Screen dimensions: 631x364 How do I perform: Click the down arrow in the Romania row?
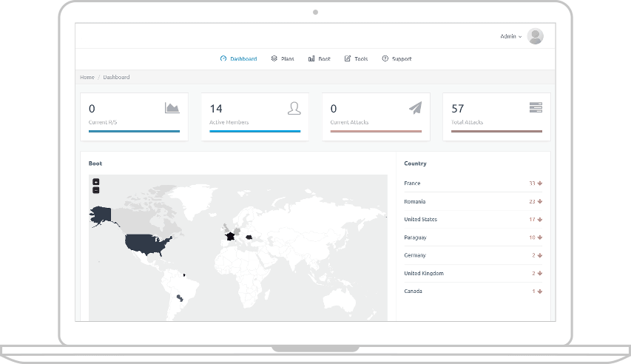coord(540,201)
